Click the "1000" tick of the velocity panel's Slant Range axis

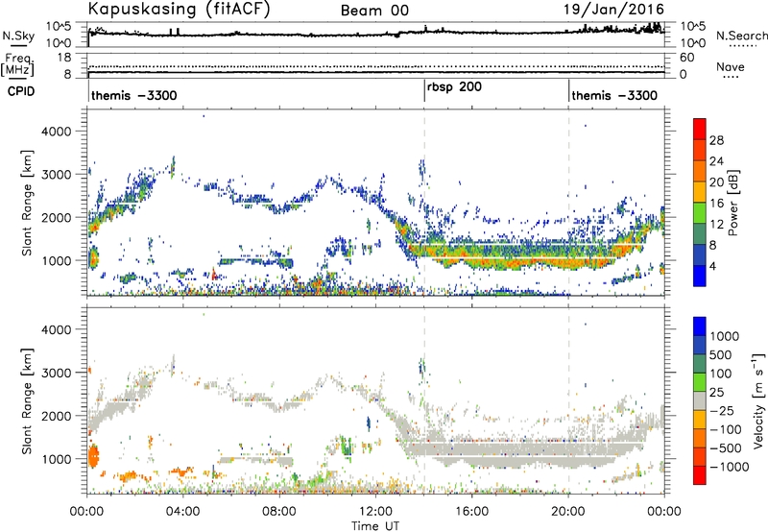pyautogui.click(x=56, y=459)
